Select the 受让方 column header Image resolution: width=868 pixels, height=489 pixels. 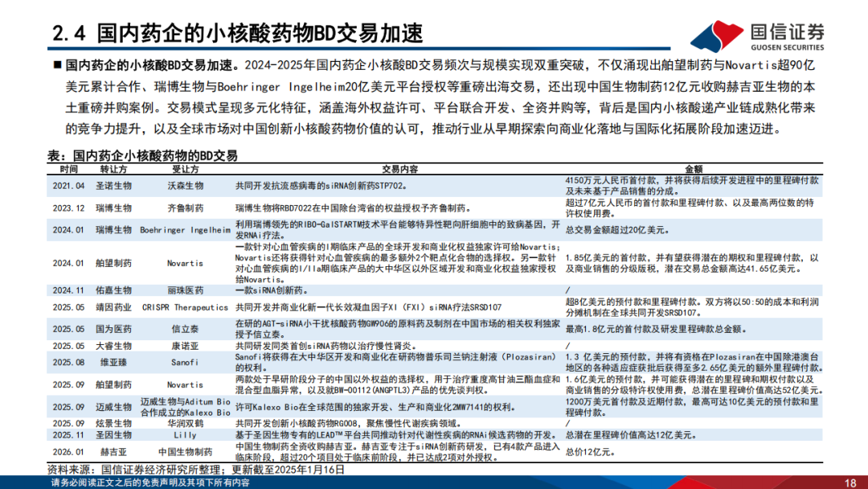(x=185, y=169)
